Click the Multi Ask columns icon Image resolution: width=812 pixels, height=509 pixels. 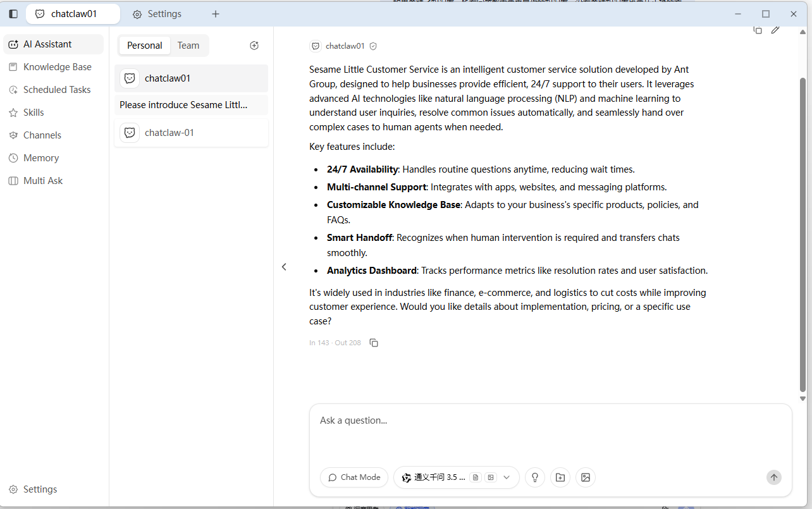click(x=13, y=181)
